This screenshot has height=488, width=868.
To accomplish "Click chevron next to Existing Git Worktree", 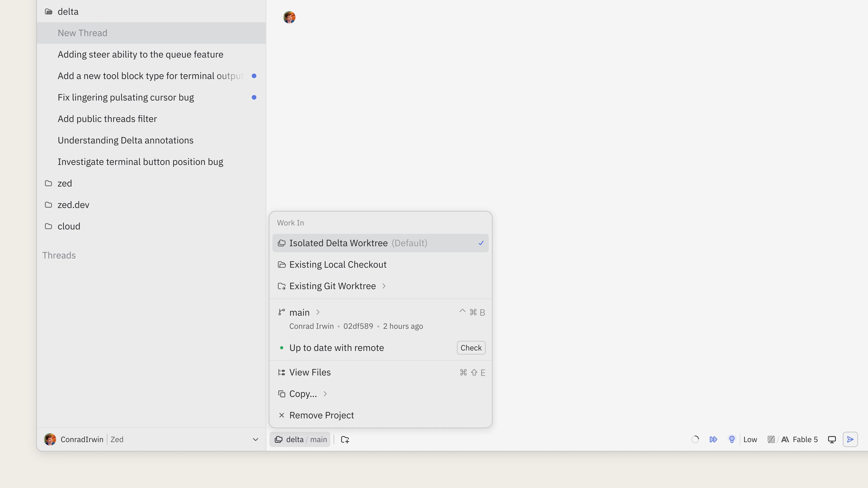I will point(384,286).
